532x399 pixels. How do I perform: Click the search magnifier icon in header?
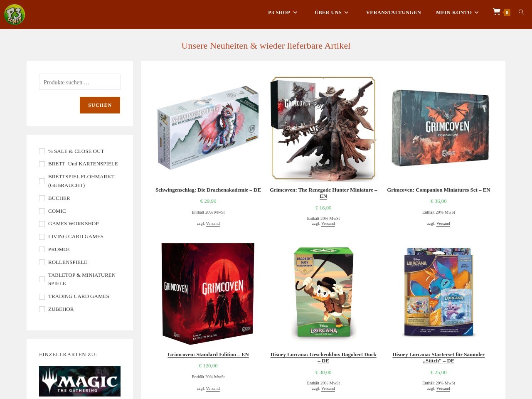pos(521,12)
